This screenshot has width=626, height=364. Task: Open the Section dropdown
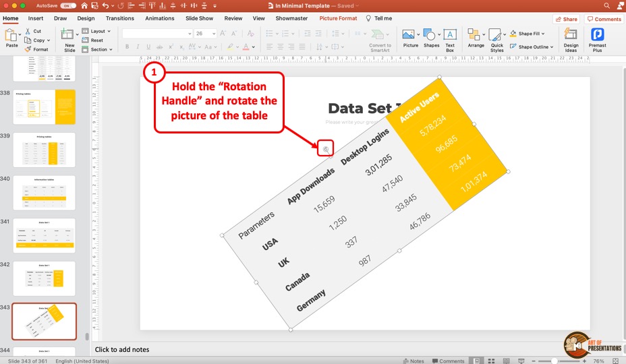(x=97, y=49)
